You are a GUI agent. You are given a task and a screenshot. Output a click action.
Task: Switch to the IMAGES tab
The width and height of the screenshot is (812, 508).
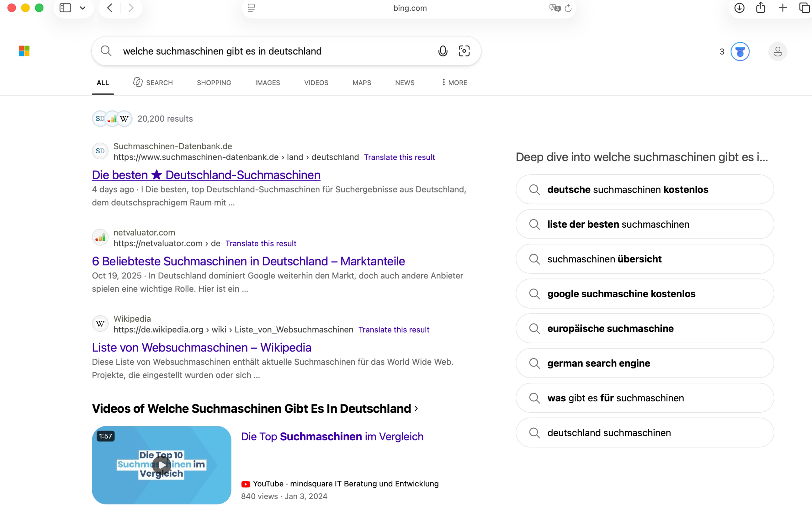pos(267,83)
